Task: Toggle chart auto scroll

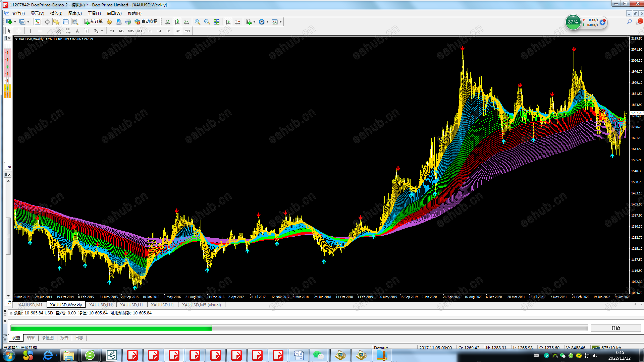Action: [x=228, y=22]
